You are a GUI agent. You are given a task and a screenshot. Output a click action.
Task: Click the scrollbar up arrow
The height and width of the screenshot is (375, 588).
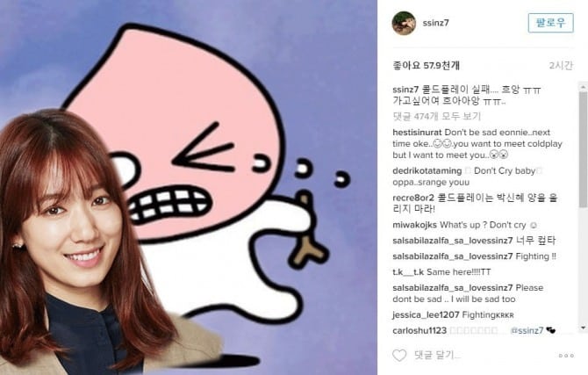[583, 87]
